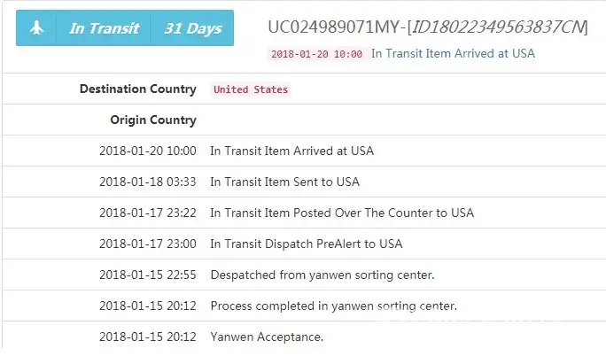Click the United States destination tag

[251, 89]
